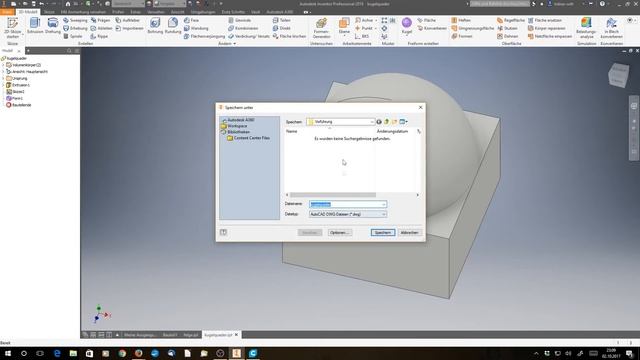The image size is (640, 360).
Task: Open the Umgebungen ribbon tab
Action: point(202,12)
